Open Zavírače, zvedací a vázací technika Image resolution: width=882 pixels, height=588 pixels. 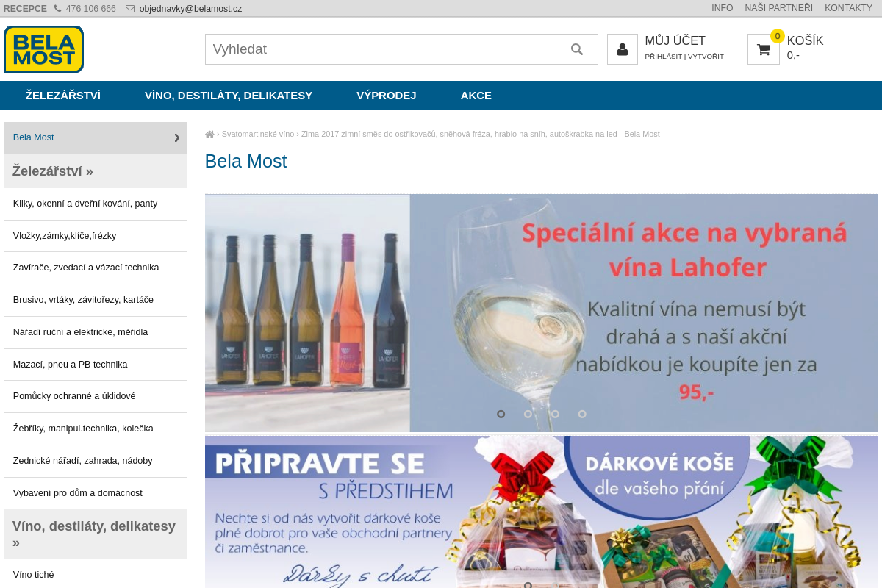tap(96, 268)
